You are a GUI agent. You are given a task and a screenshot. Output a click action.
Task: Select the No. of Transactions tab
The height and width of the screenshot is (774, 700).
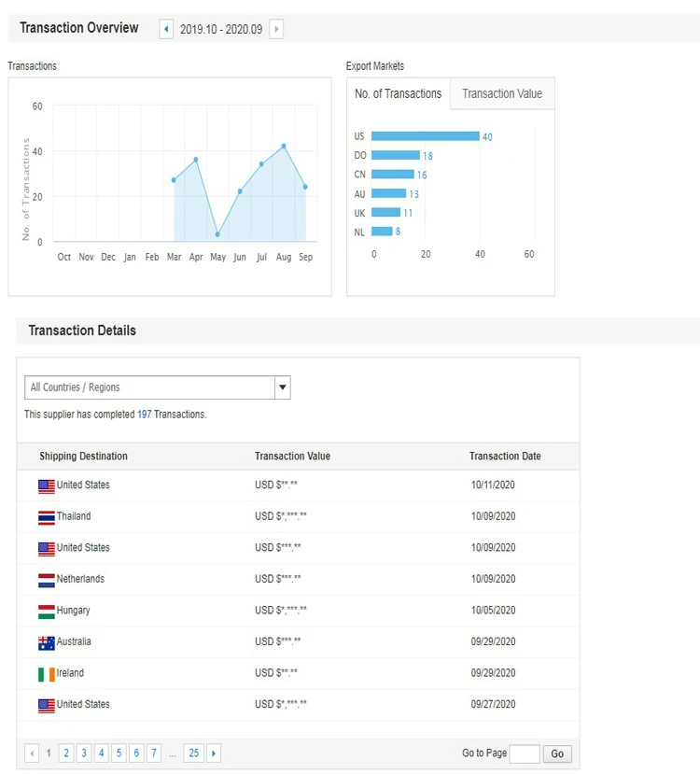tap(398, 93)
